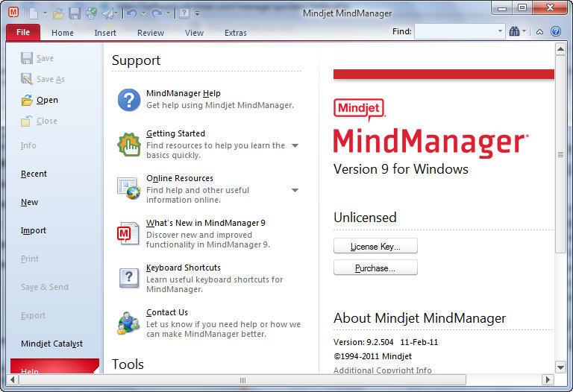573x392 pixels.
Task: Click the vertical scrollbar up arrow
Action: (560, 48)
